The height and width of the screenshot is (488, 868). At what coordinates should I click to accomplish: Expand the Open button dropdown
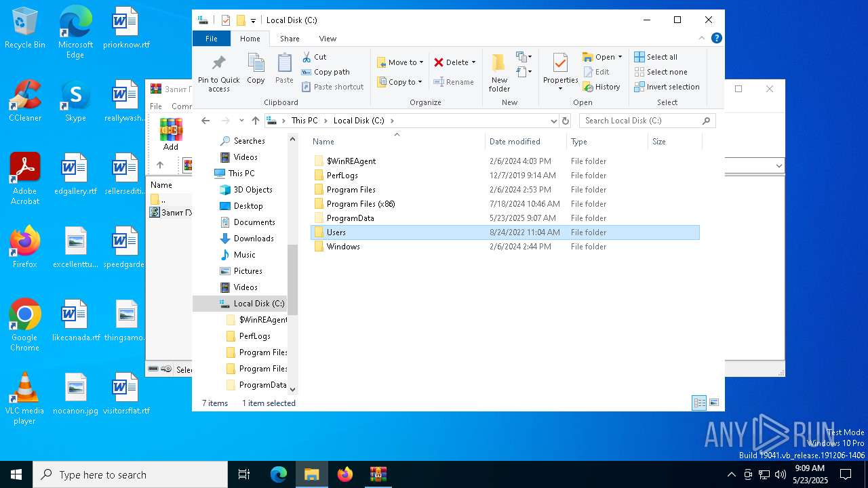620,57
